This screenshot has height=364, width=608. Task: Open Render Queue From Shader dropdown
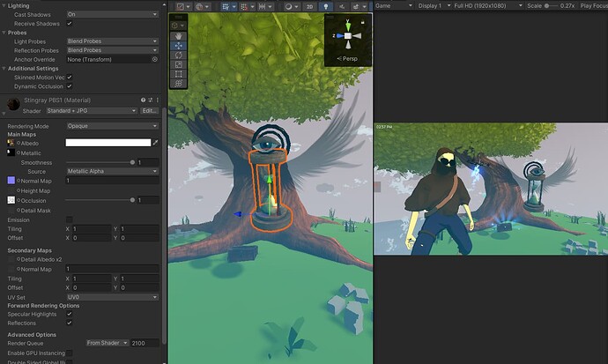click(108, 343)
